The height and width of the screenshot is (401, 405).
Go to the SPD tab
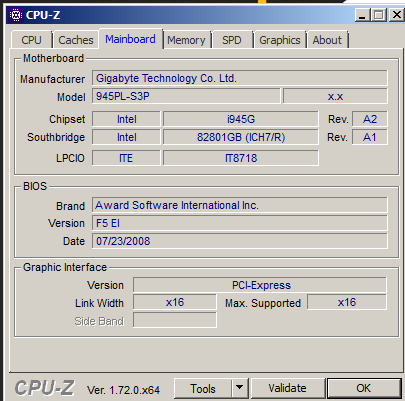click(x=232, y=40)
